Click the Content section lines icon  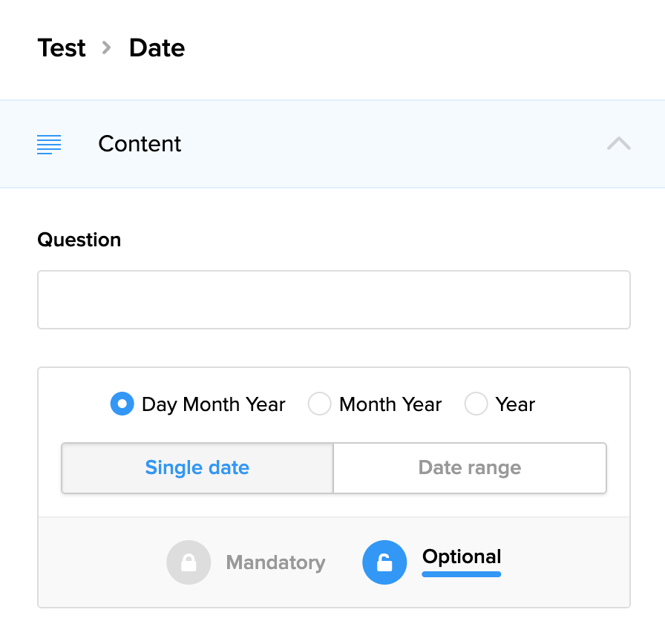[x=49, y=144]
